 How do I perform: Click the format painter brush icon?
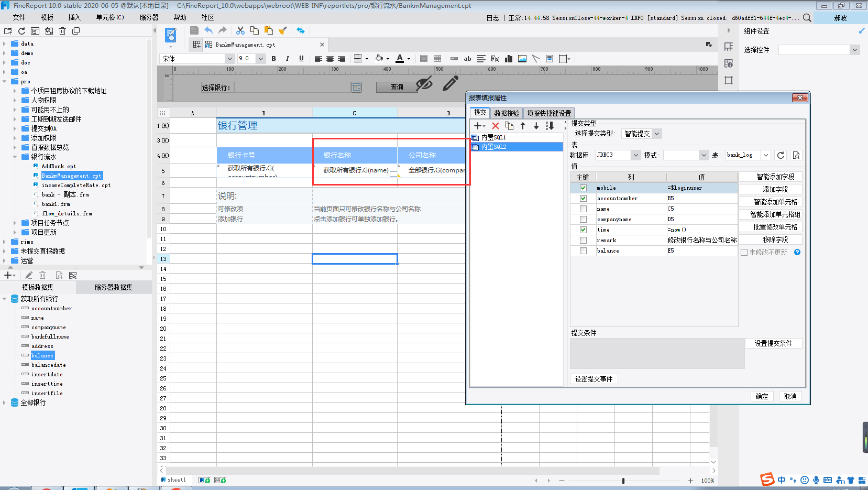click(x=283, y=30)
